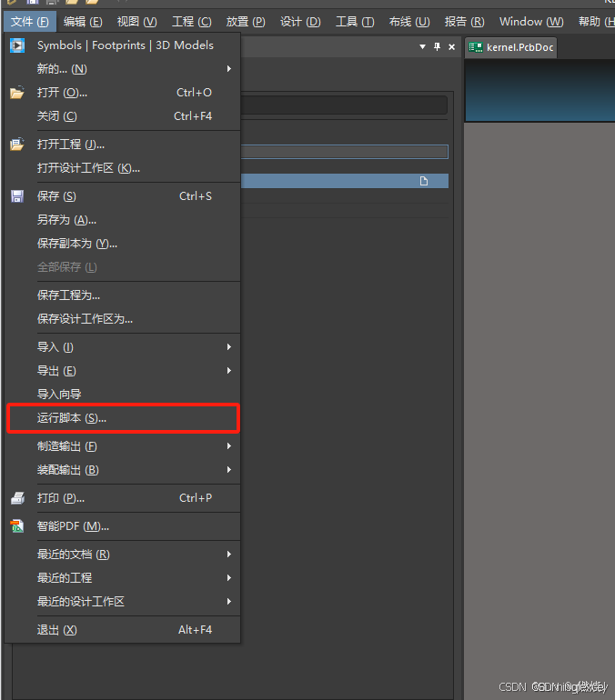Expand 最近的工程 submenu
This screenshot has width=615, height=700.
[x=123, y=577]
